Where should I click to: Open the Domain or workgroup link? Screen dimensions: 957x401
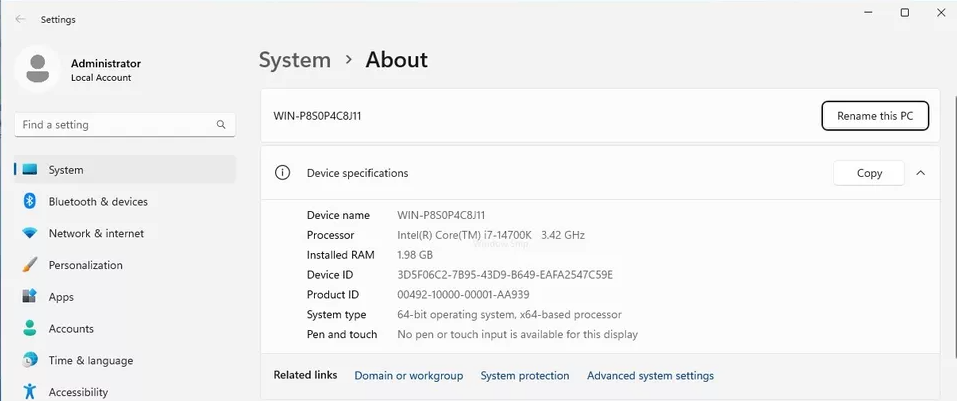409,376
